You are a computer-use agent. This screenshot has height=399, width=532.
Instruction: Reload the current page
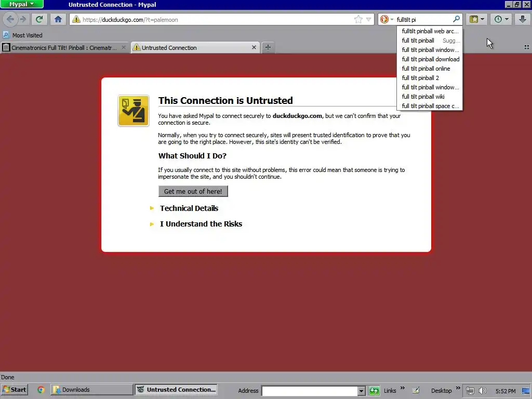[39, 19]
